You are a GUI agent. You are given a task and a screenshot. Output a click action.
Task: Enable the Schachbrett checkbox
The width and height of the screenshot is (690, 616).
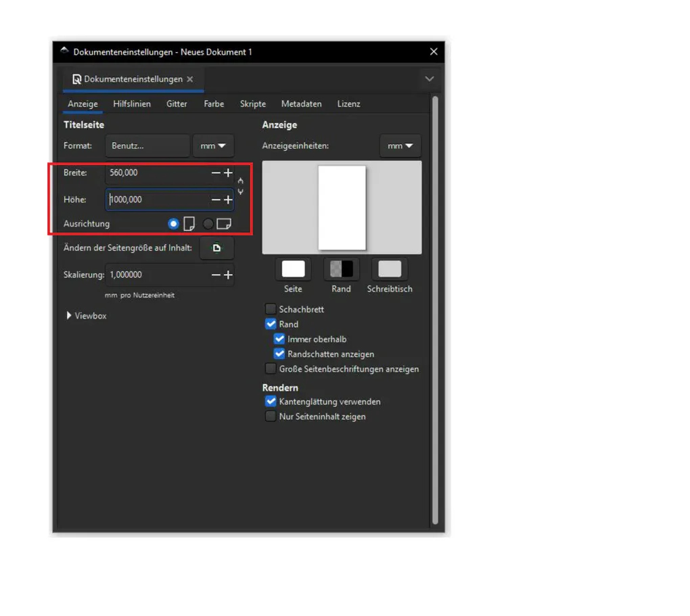271,309
